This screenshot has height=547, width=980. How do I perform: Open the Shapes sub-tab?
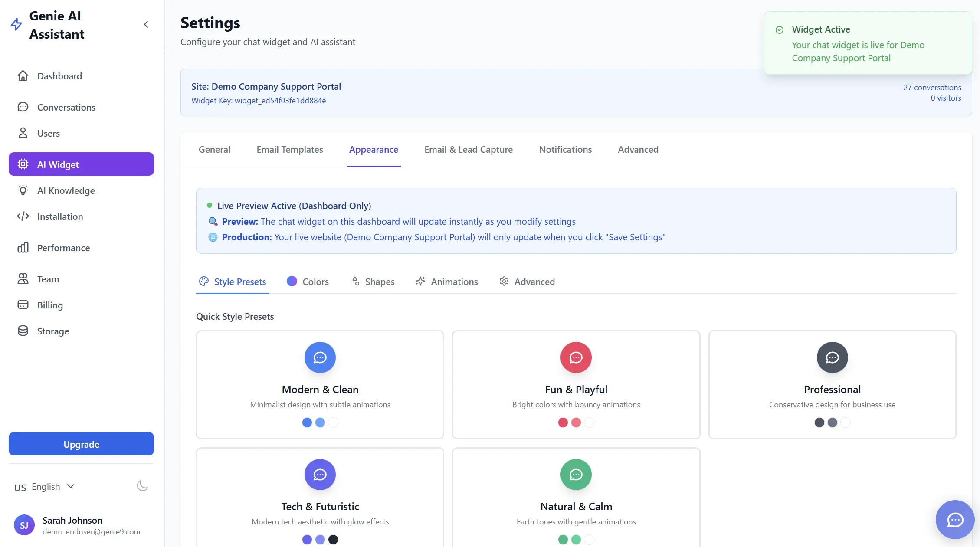pos(372,282)
